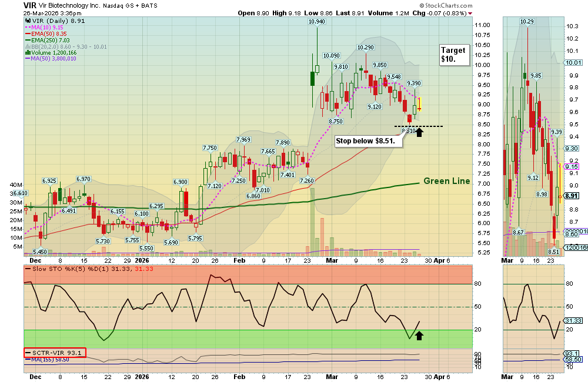
Task: Click the 9.850 price label on main chart
Action: click(380, 65)
